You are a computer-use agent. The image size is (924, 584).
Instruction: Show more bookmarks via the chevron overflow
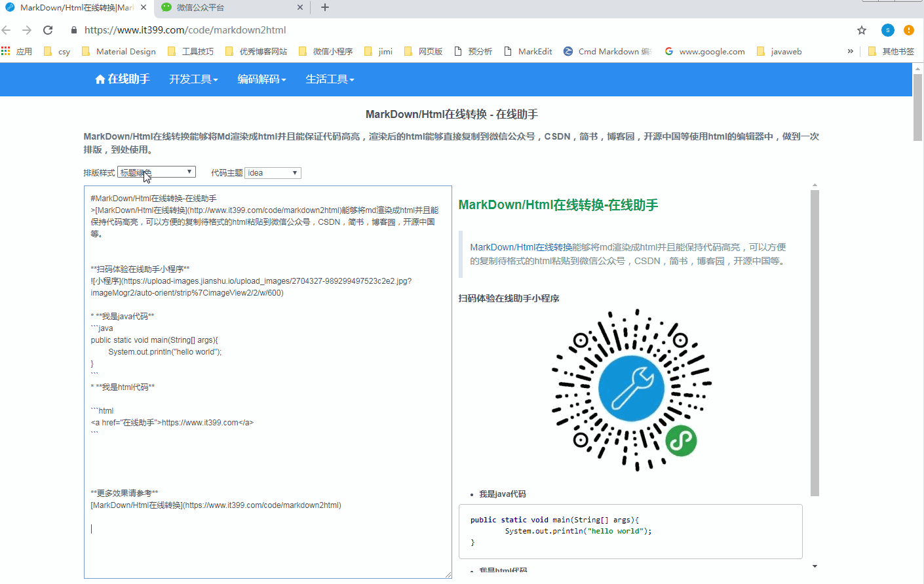point(851,51)
